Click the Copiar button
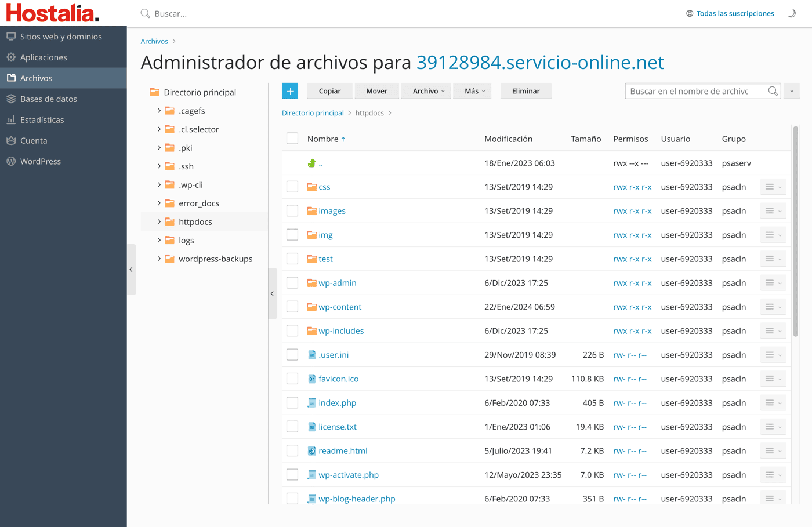The width and height of the screenshot is (812, 527). click(329, 91)
